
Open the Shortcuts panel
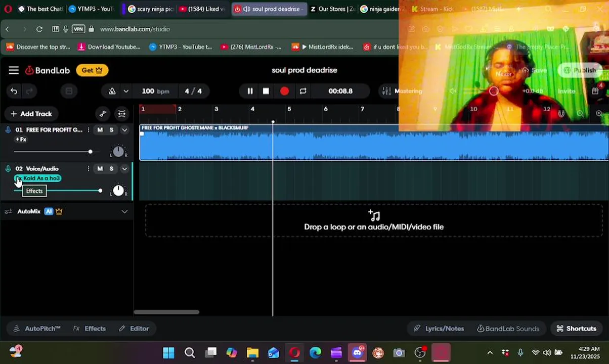pos(576,329)
